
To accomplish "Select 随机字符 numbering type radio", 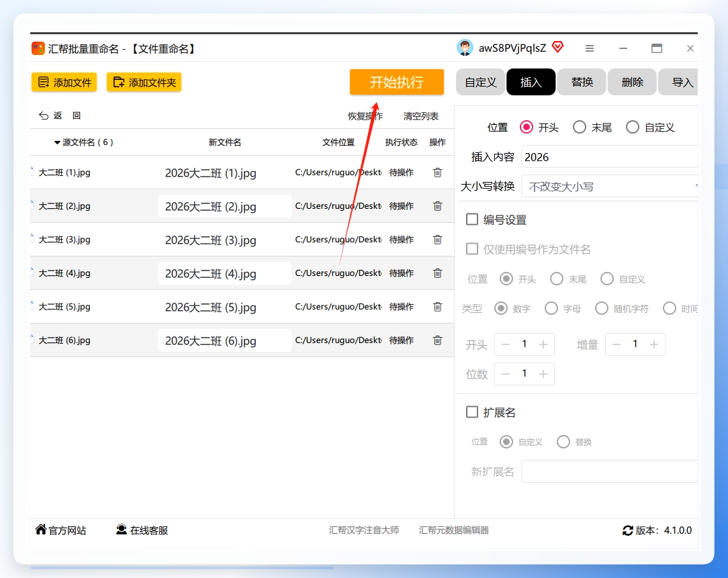I will 602,308.
